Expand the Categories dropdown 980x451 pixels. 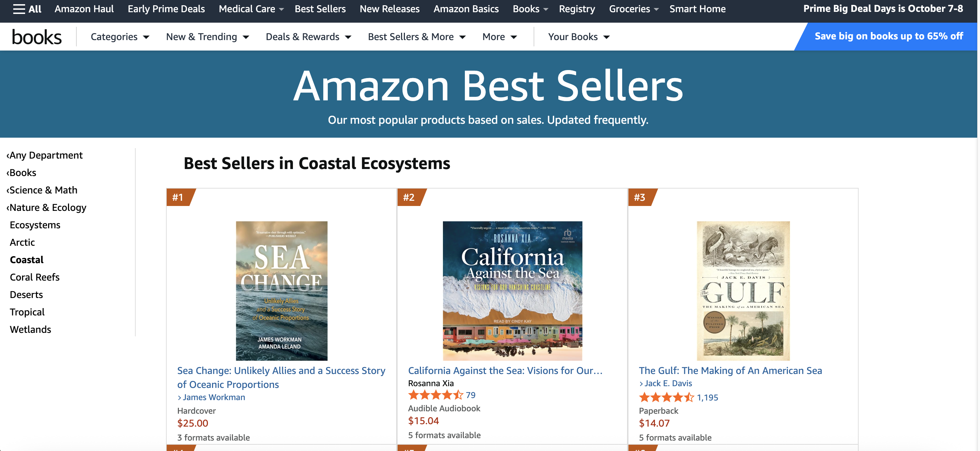tap(120, 37)
